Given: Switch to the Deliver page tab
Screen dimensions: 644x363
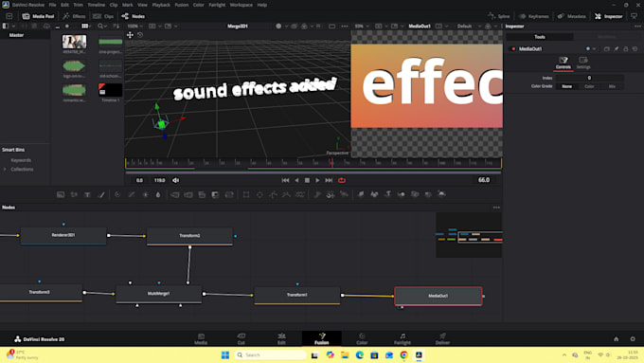Looking at the screenshot, I should tap(442, 338).
